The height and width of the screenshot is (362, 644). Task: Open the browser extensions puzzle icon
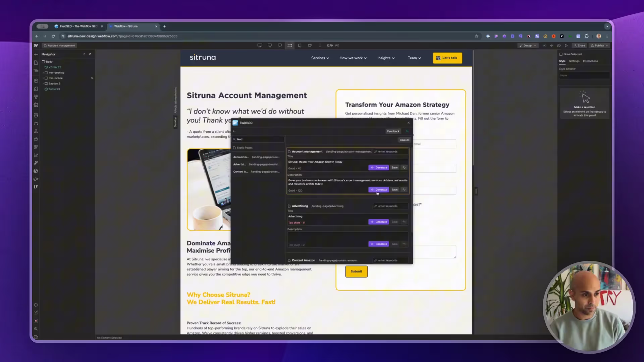[587, 36]
